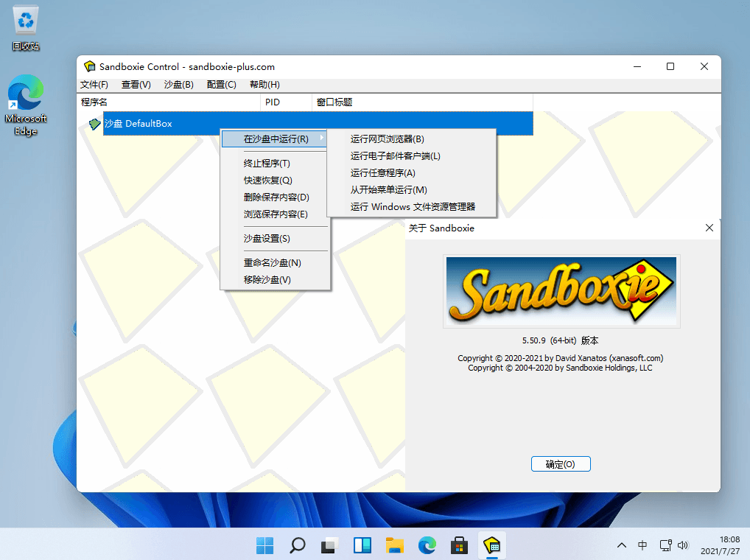Open the 帮助(H) menu
Screen dimensions: 750x560
click(x=264, y=85)
